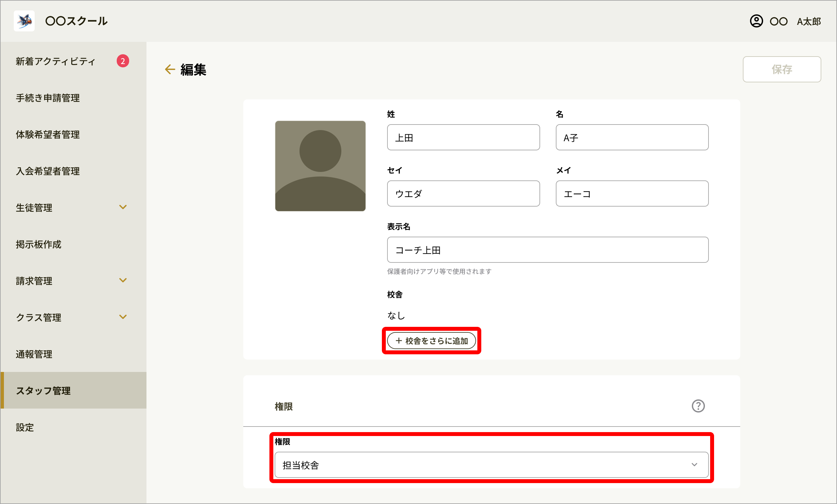Open 新着アクティビティ in the sidebar
The width and height of the screenshot is (837, 504).
coord(73,61)
